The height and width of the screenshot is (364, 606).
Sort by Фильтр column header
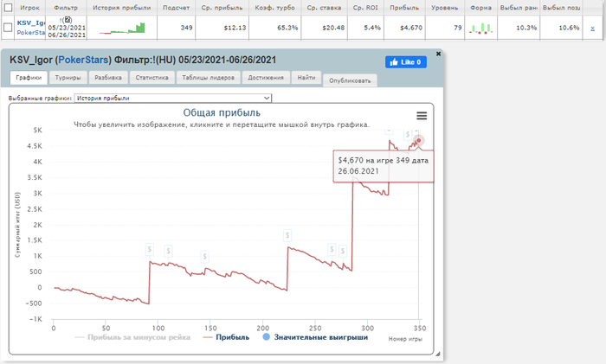pos(66,7)
